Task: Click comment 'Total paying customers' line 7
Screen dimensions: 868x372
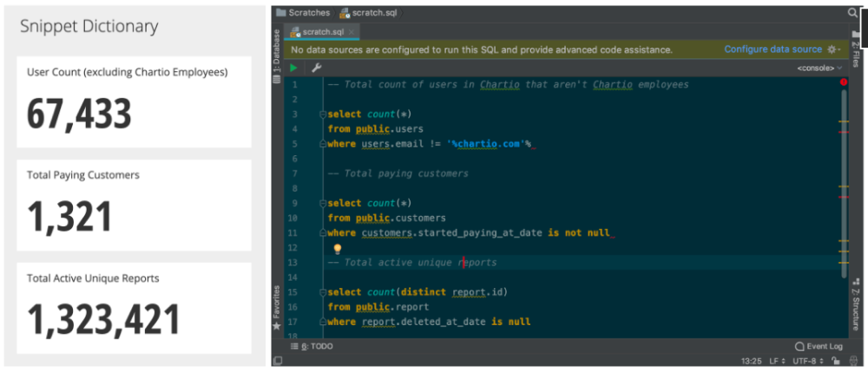Action: [x=398, y=173]
